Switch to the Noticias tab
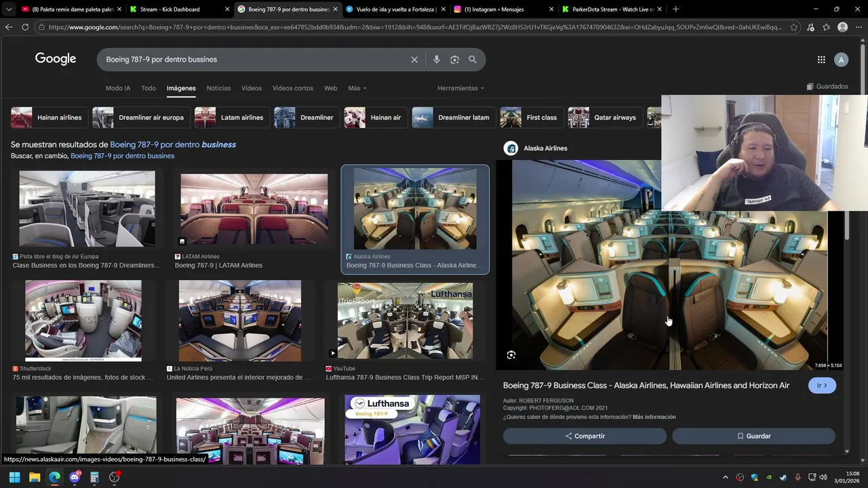 click(x=218, y=88)
